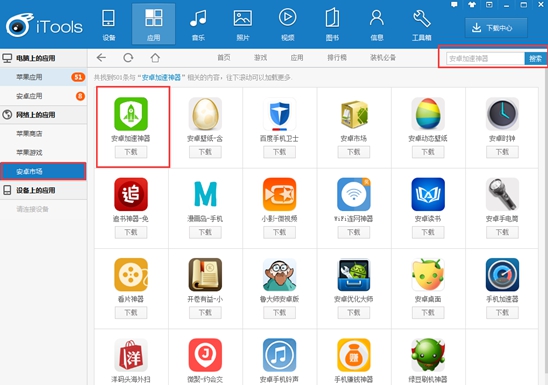The width and height of the screenshot is (548, 385).
Task: Download 安卓时钟
Action: pos(502,152)
